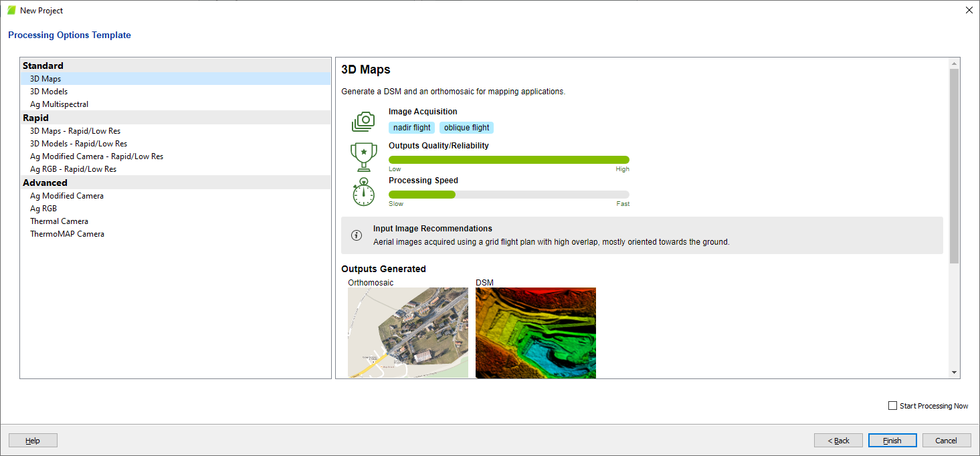Enable the Start Processing Now checkbox
Viewport: 980px width, 456px height.
[x=892, y=406]
